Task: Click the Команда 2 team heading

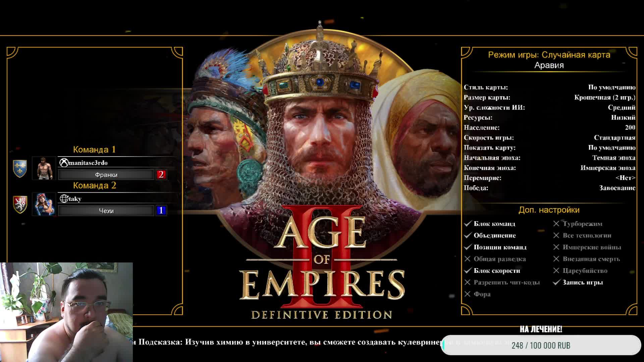Action: click(94, 185)
